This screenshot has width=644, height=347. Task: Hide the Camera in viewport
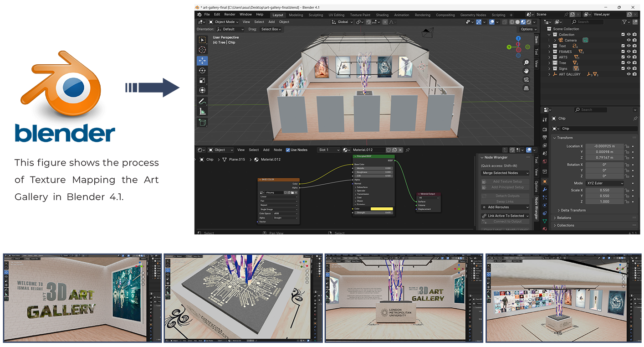point(629,40)
